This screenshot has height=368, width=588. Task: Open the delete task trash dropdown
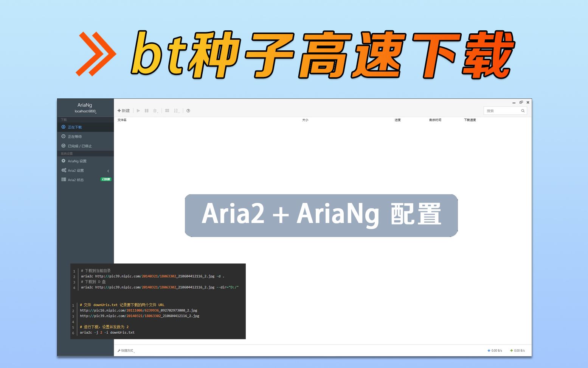(155, 111)
